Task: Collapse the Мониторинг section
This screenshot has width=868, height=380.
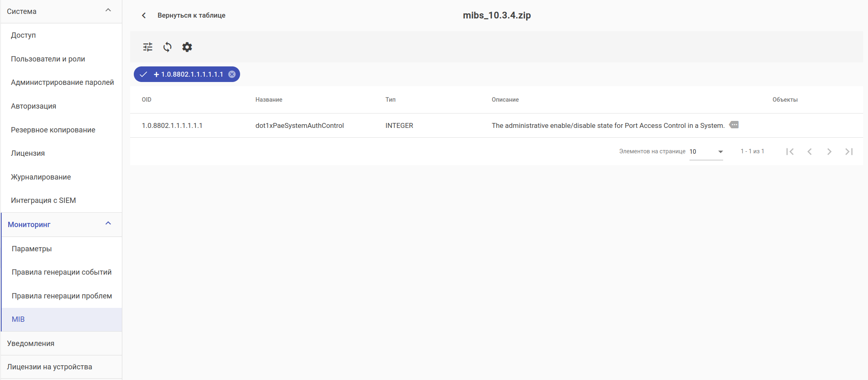Action: tap(108, 223)
